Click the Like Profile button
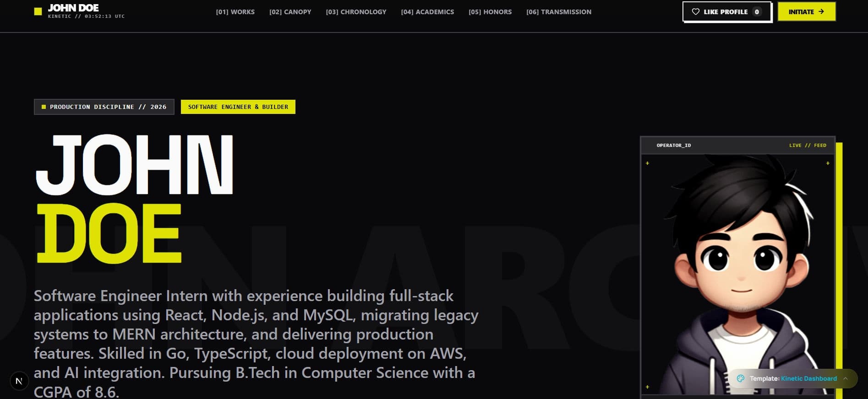 727,12
